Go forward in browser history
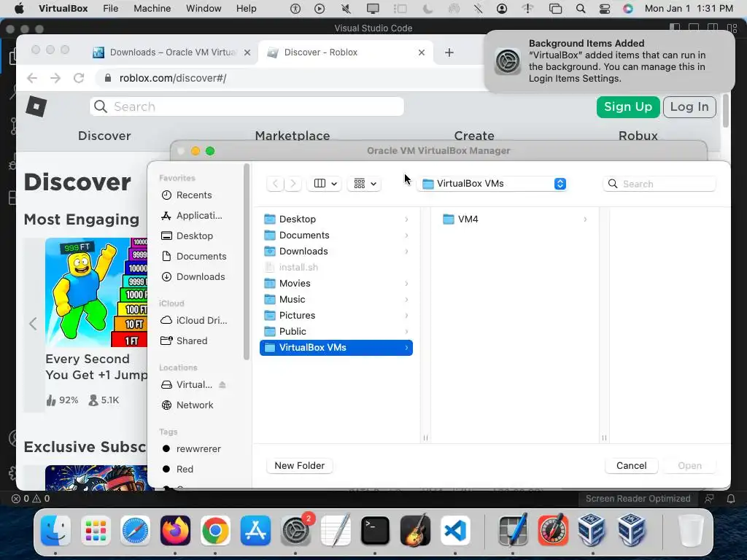 [x=55, y=78]
